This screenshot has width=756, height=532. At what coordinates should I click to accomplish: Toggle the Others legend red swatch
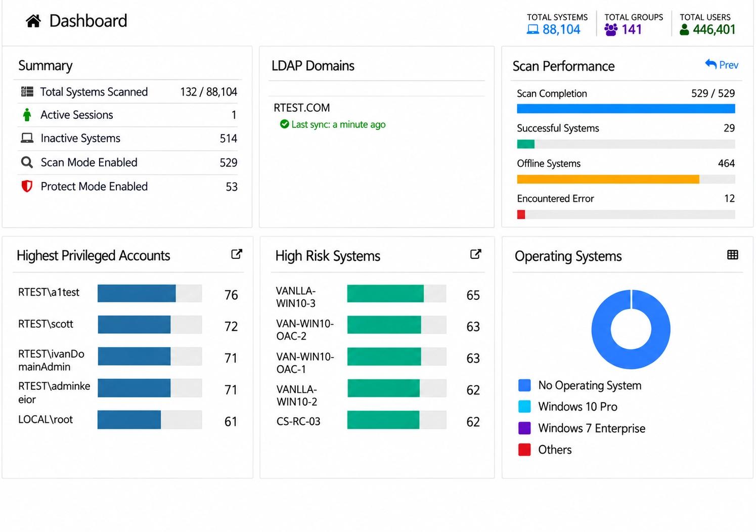[525, 450]
